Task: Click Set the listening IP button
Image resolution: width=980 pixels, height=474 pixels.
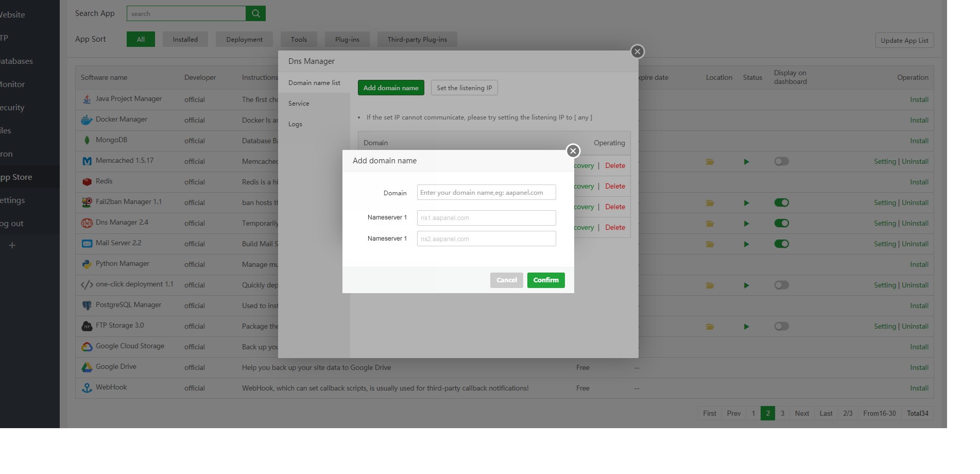Action: coord(464,88)
